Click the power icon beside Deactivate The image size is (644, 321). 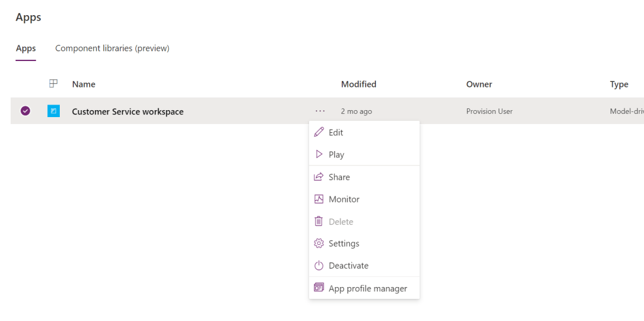[319, 266]
